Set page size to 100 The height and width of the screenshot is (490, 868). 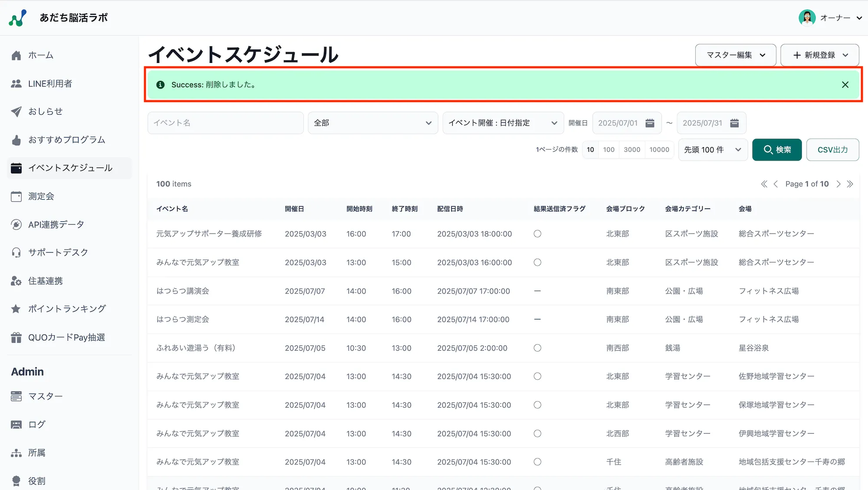[x=608, y=150]
